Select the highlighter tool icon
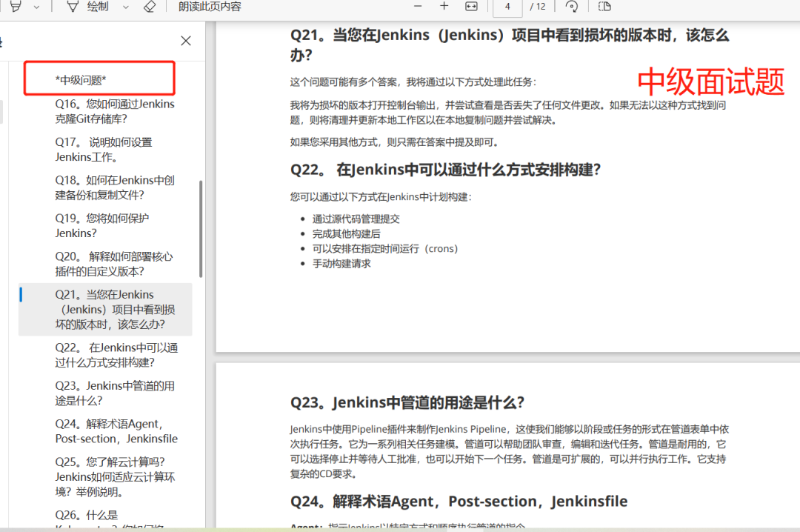This screenshot has height=532, width=800. click(x=16, y=7)
